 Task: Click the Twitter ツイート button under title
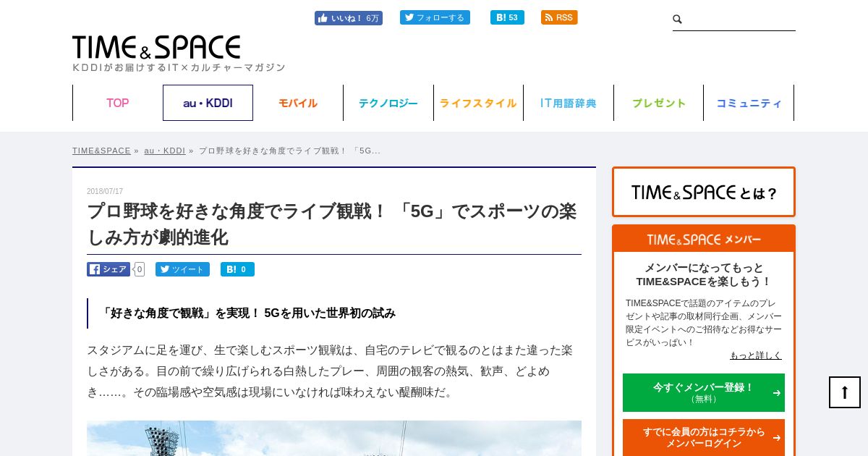[182, 269]
